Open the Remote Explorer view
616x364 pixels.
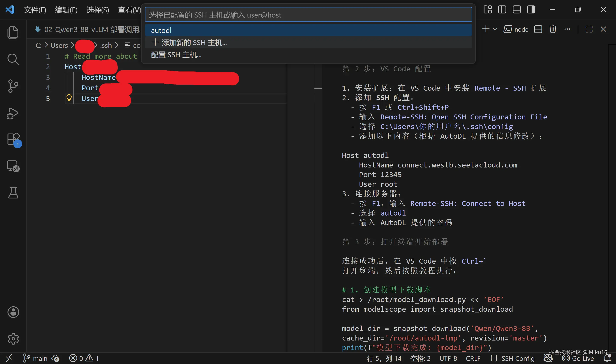point(13,166)
